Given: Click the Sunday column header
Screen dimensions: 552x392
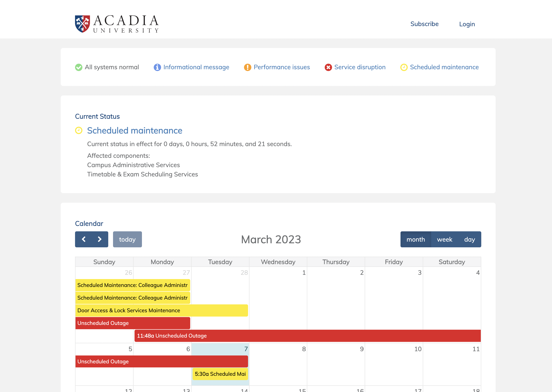Looking at the screenshot, I should coord(104,262).
